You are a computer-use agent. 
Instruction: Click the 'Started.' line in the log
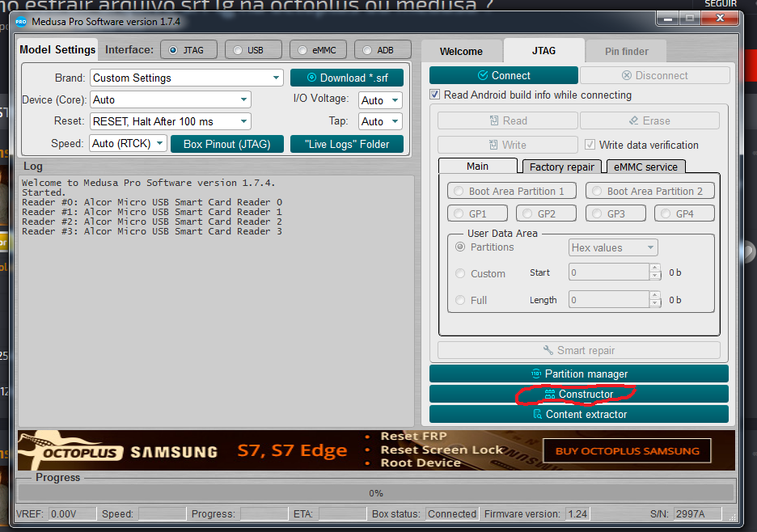44,192
